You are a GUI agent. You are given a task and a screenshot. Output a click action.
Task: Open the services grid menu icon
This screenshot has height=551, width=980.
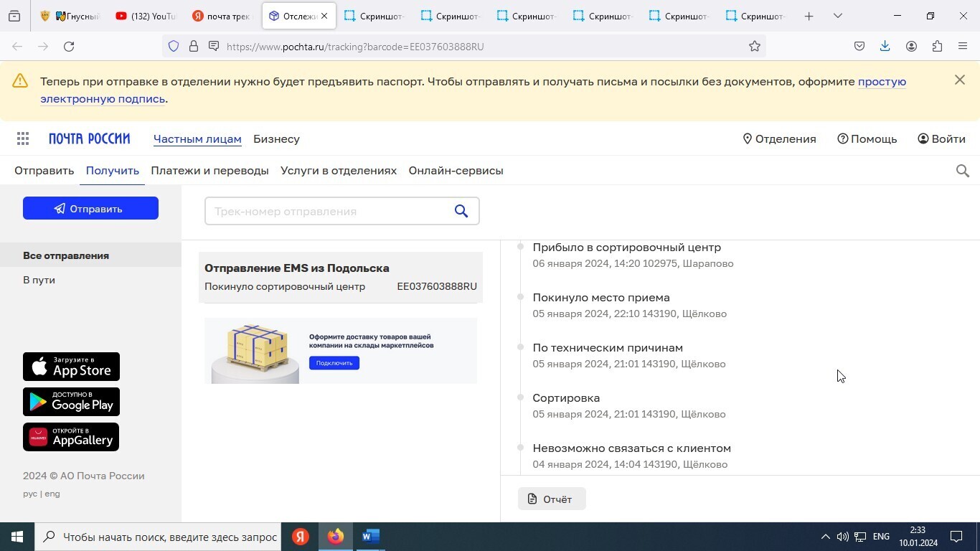pos(23,139)
